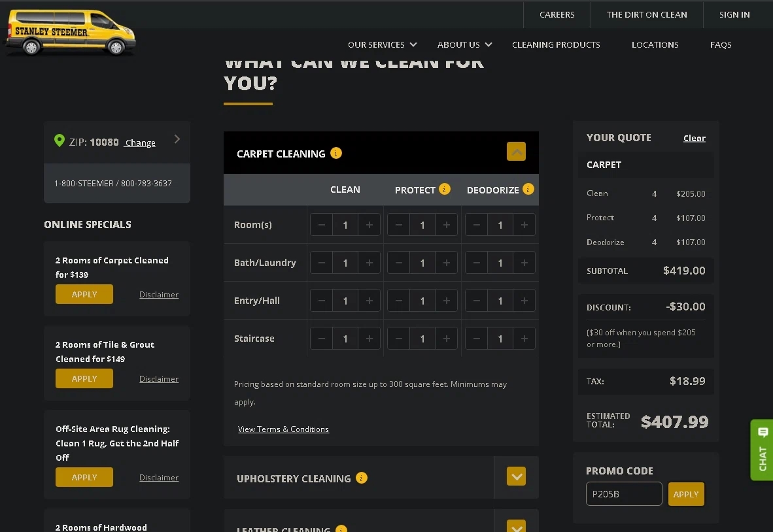773x532 pixels.
Task: Click Clear to reset your quote
Action: (694, 138)
